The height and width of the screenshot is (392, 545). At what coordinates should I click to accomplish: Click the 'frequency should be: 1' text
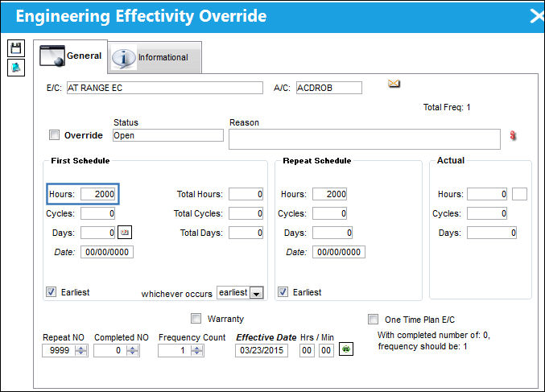pyautogui.click(x=423, y=346)
